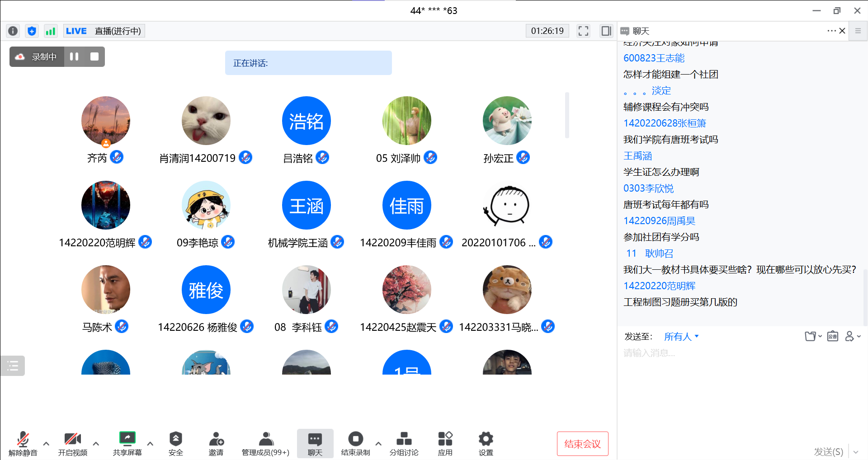Unmute the microphone
Viewport: 868px width, 460px height.
pyautogui.click(x=23, y=443)
